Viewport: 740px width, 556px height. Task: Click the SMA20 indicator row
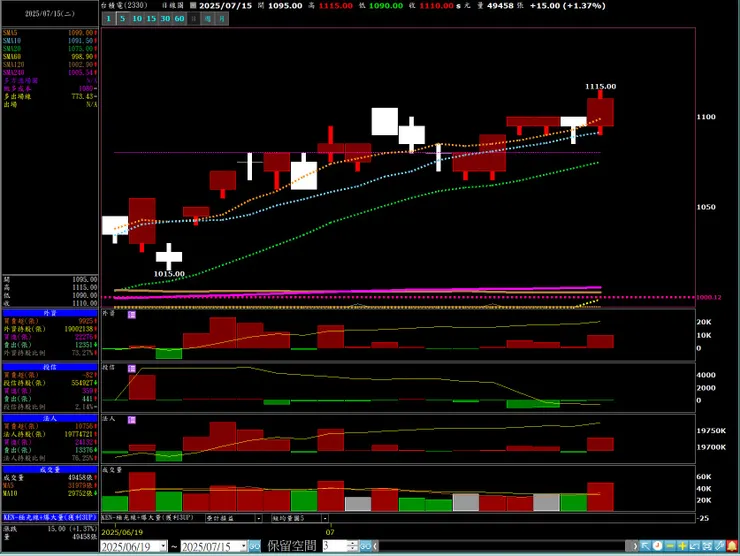[x=50, y=49]
